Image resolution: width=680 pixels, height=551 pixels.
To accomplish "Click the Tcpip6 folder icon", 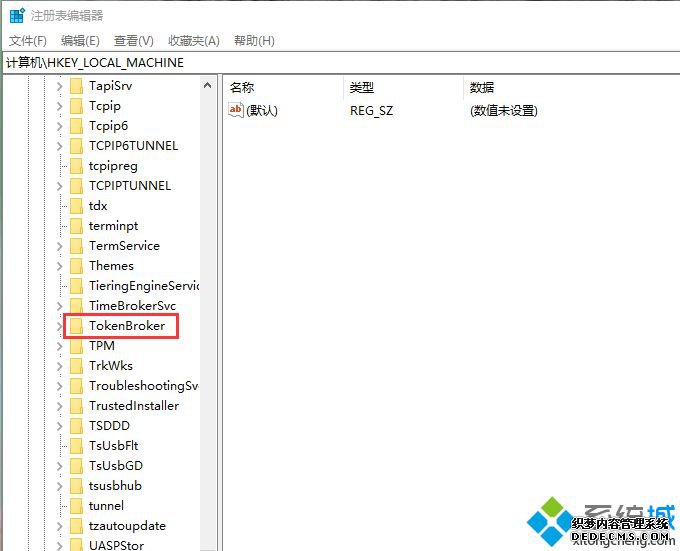I will coord(76,126).
